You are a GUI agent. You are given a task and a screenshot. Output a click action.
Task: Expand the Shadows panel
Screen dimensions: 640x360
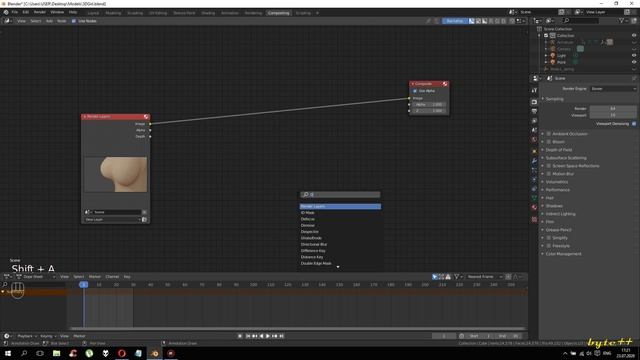(x=554, y=206)
